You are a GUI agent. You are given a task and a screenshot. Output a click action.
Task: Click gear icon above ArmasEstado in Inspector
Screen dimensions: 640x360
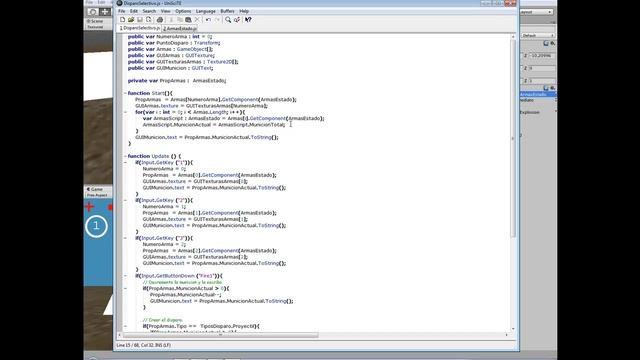tap(553, 88)
